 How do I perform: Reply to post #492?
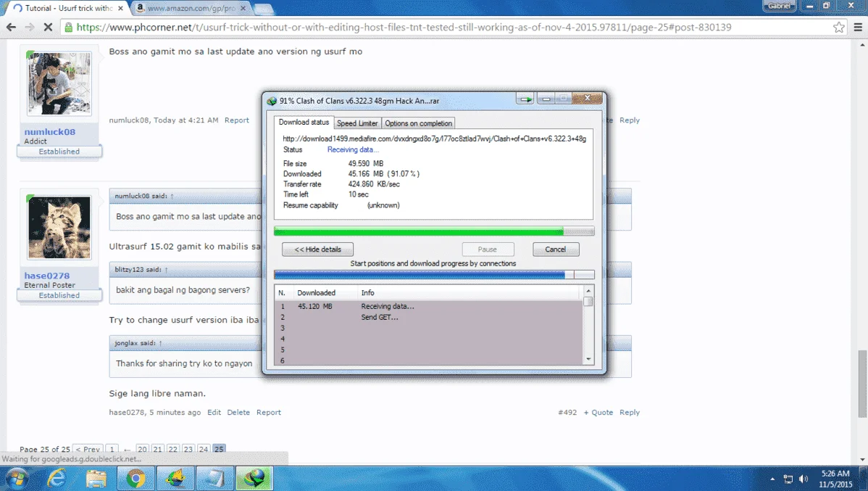coord(630,412)
